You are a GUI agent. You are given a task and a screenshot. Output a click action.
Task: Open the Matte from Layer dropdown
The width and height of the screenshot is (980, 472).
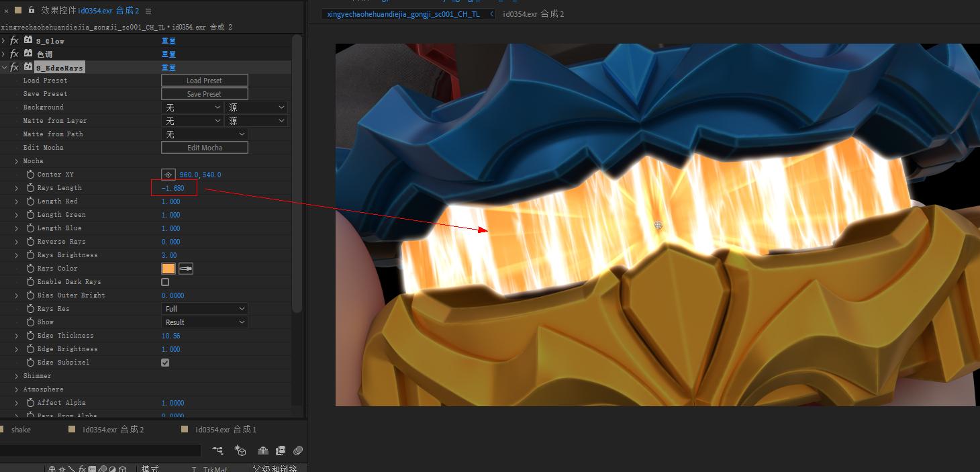[193, 121]
